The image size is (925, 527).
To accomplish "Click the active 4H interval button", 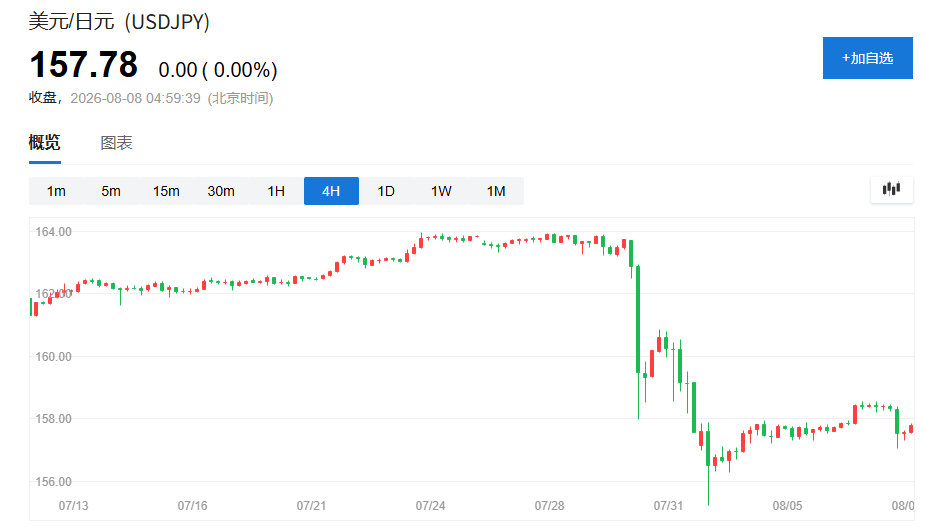I will tap(331, 191).
